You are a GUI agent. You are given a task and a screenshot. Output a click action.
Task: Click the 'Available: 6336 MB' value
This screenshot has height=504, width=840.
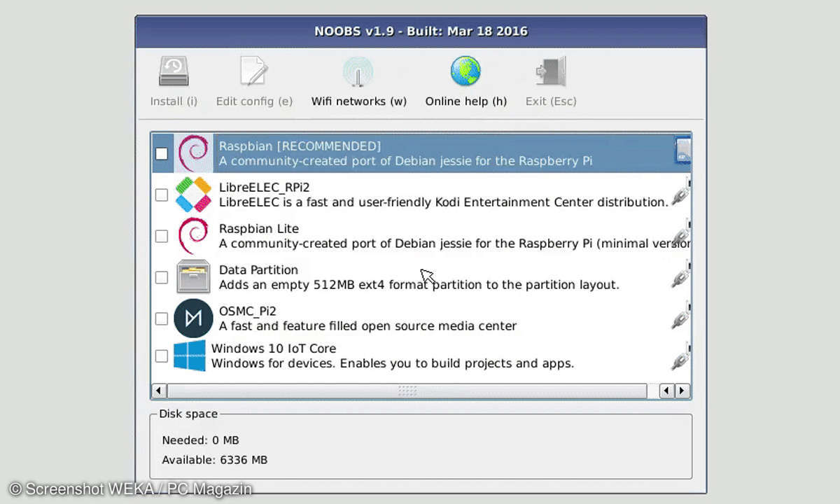point(215,460)
